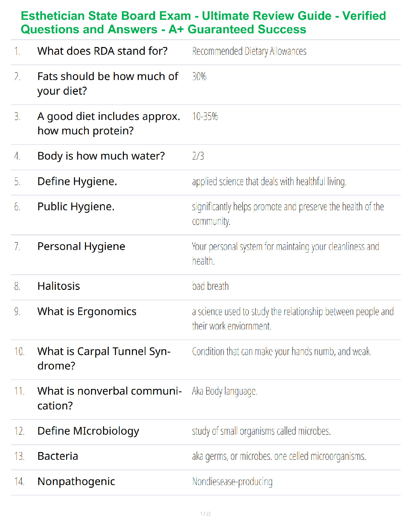This screenshot has height=532, width=411.
Task: Select the '2/3' answer
Action: pos(198,156)
